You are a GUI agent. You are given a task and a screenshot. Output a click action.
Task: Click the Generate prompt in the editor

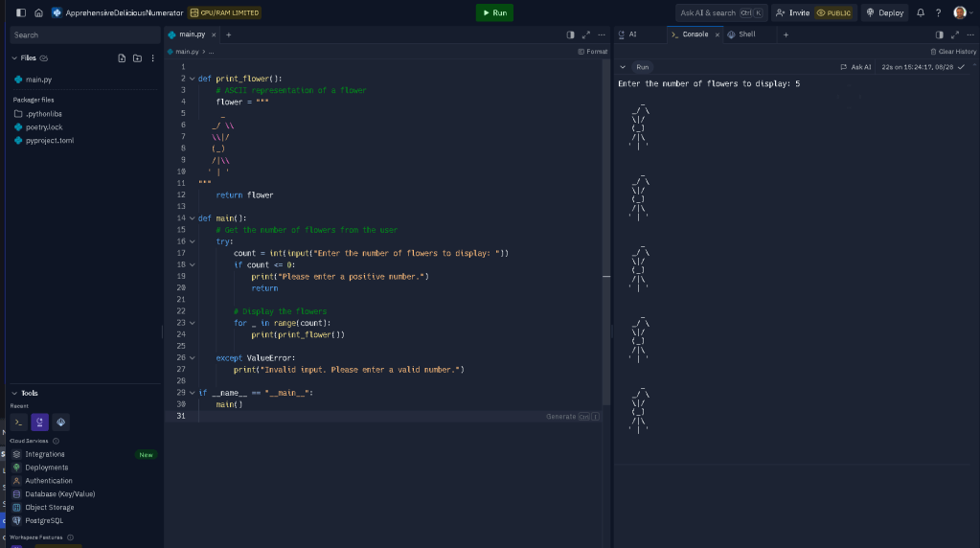coord(573,417)
